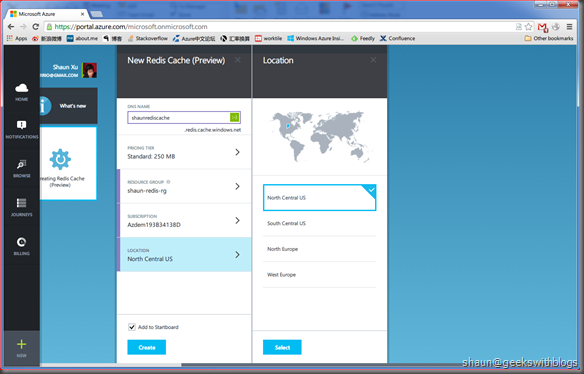Expand Pricing Tier Standard 250 MB
584x374 pixels.
184,152
